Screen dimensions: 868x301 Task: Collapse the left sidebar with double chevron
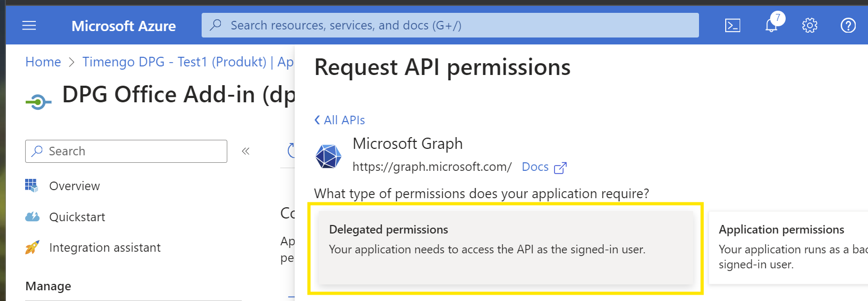click(x=245, y=152)
